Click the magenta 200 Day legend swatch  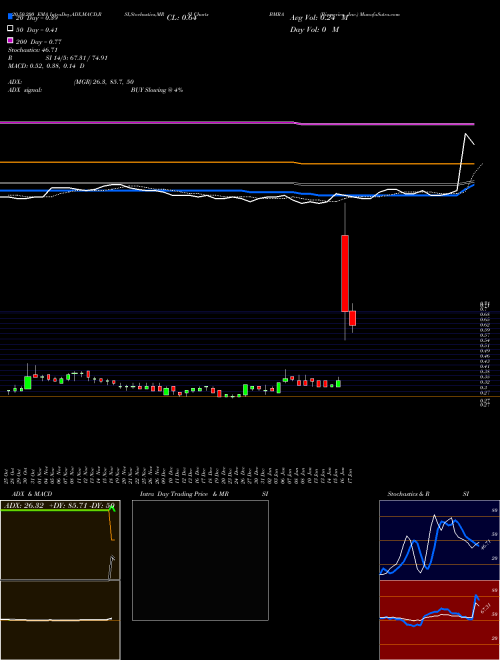pyautogui.click(x=11, y=40)
